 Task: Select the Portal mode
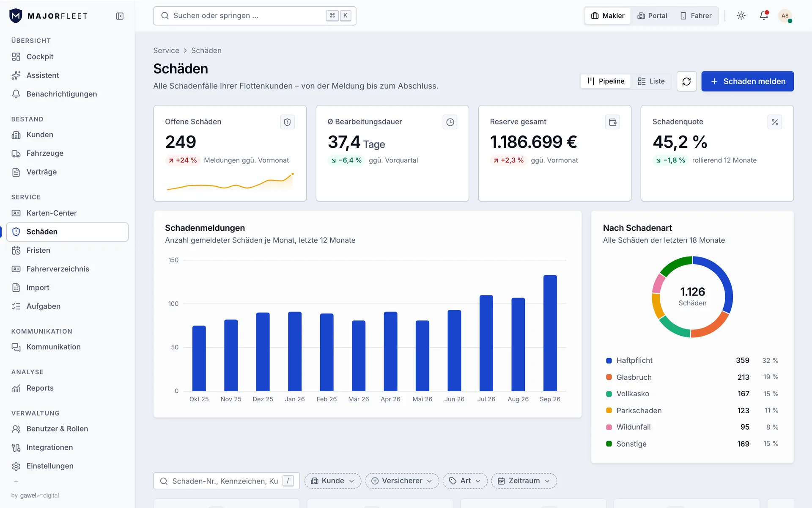coord(652,16)
